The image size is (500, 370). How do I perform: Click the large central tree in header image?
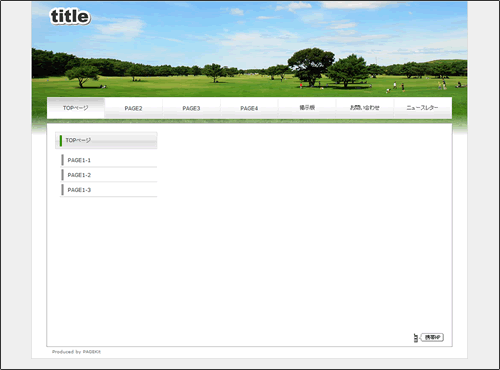point(311,67)
